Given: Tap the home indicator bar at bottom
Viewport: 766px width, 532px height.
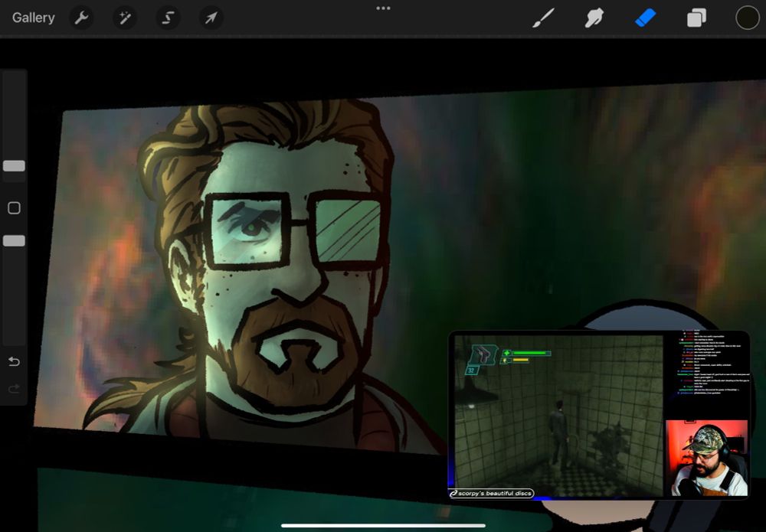Looking at the screenshot, I should (x=383, y=526).
